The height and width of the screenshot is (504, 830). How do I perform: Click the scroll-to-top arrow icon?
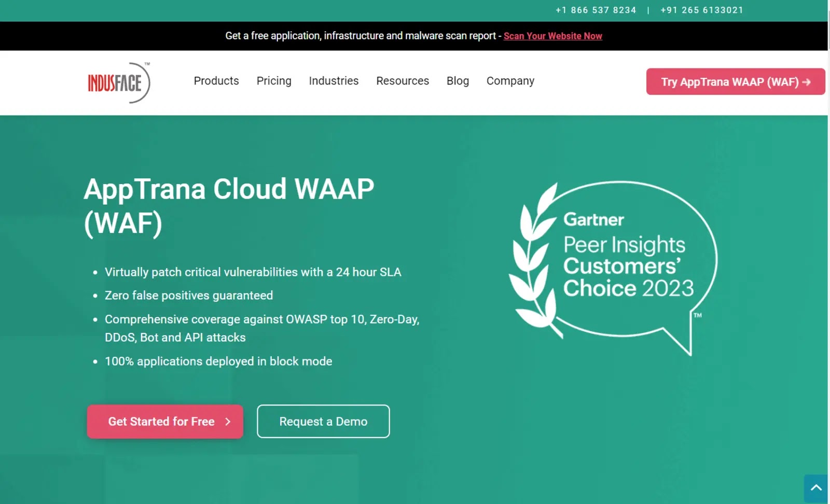click(x=815, y=488)
